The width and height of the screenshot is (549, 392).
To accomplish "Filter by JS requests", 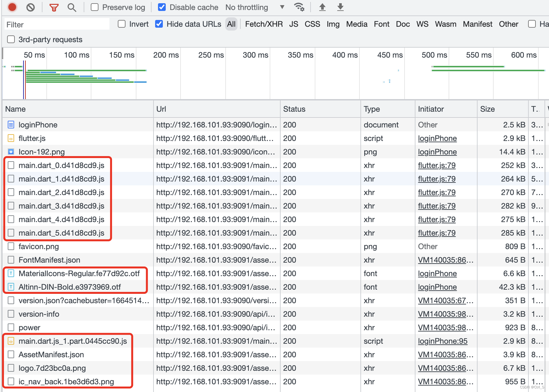I will (x=293, y=24).
